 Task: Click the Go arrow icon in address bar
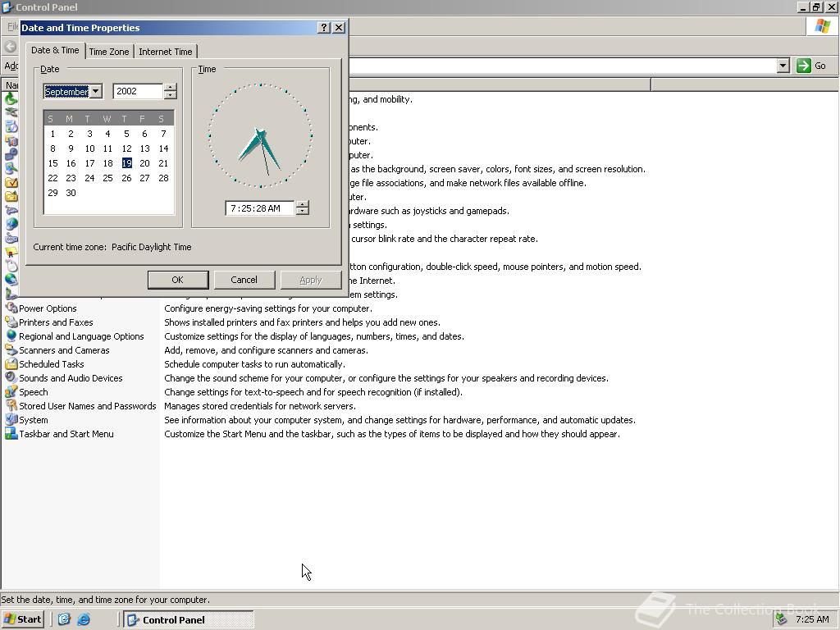(x=804, y=66)
